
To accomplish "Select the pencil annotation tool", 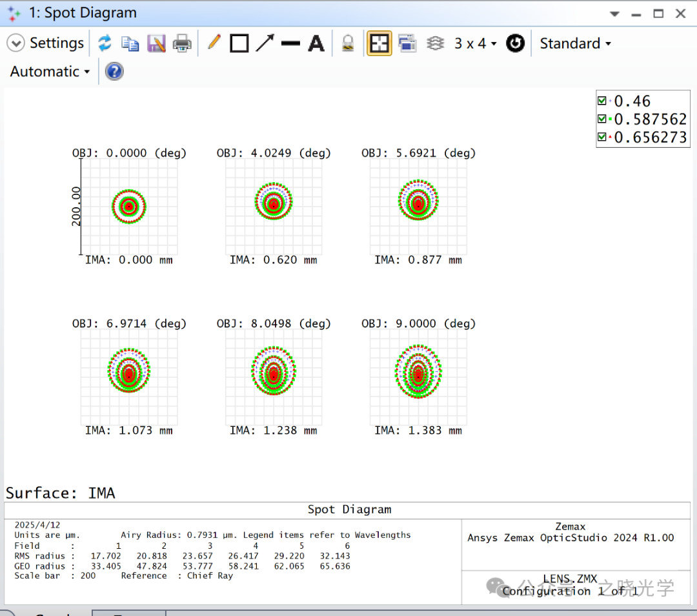I will pyautogui.click(x=214, y=43).
